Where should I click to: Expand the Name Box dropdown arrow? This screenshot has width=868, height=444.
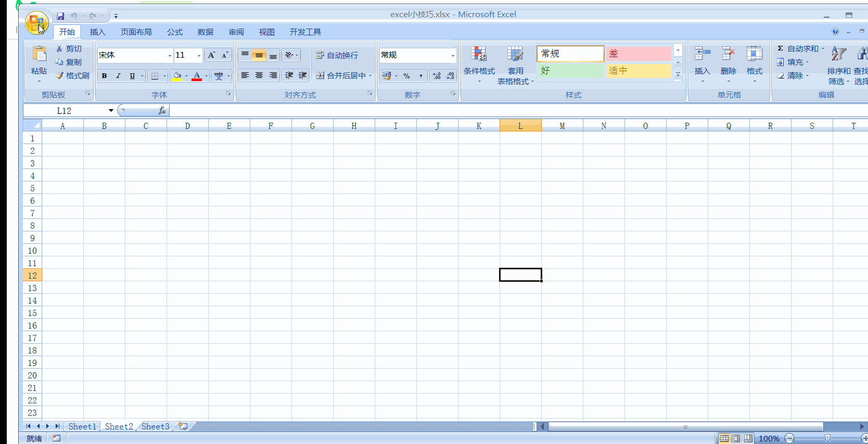coord(111,110)
